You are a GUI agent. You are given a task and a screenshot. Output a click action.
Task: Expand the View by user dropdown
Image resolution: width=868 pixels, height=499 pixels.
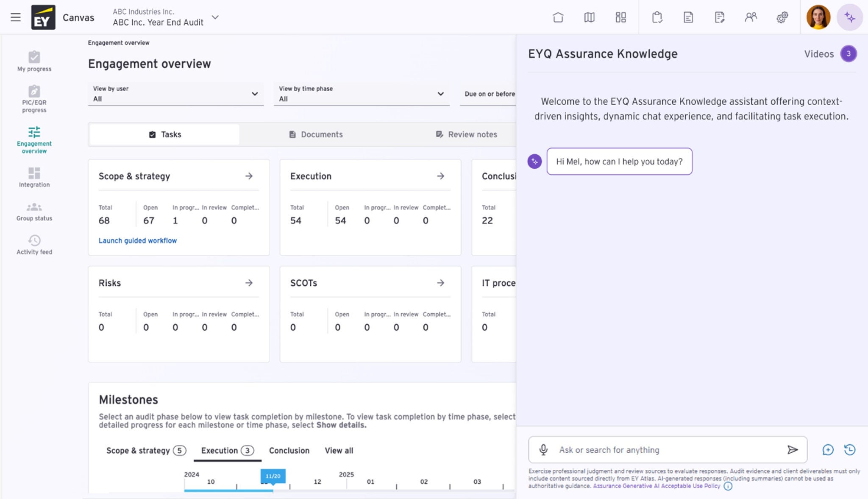click(175, 94)
